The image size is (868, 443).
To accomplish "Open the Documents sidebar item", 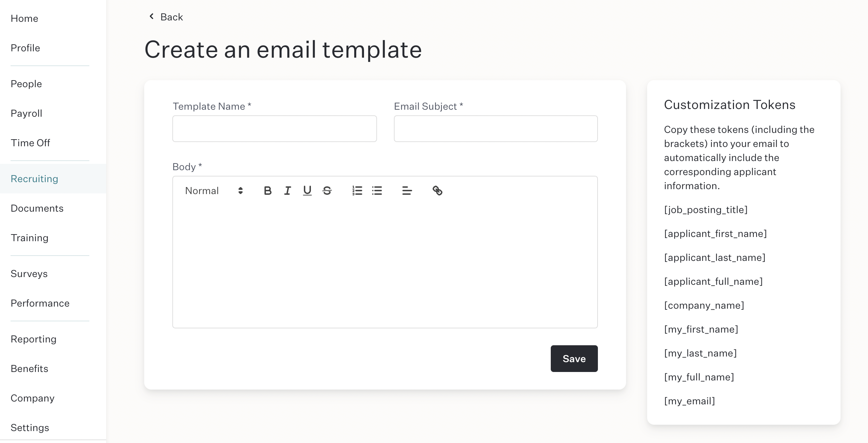I will click(37, 208).
